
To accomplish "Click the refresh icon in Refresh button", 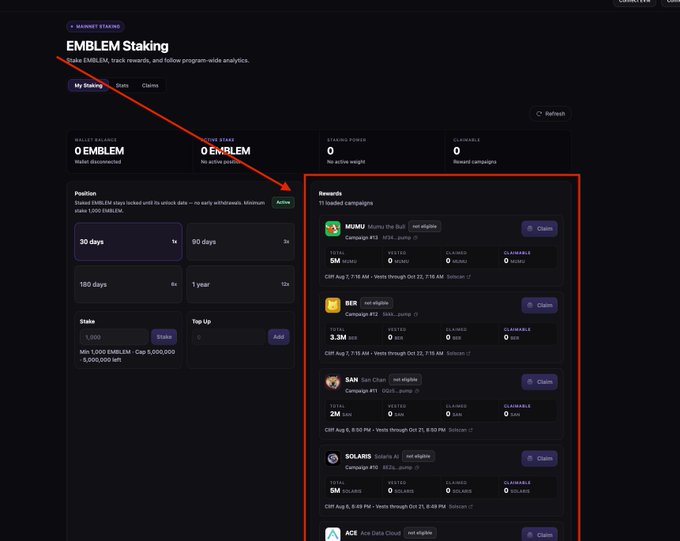I will pyautogui.click(x=539, y=114).
